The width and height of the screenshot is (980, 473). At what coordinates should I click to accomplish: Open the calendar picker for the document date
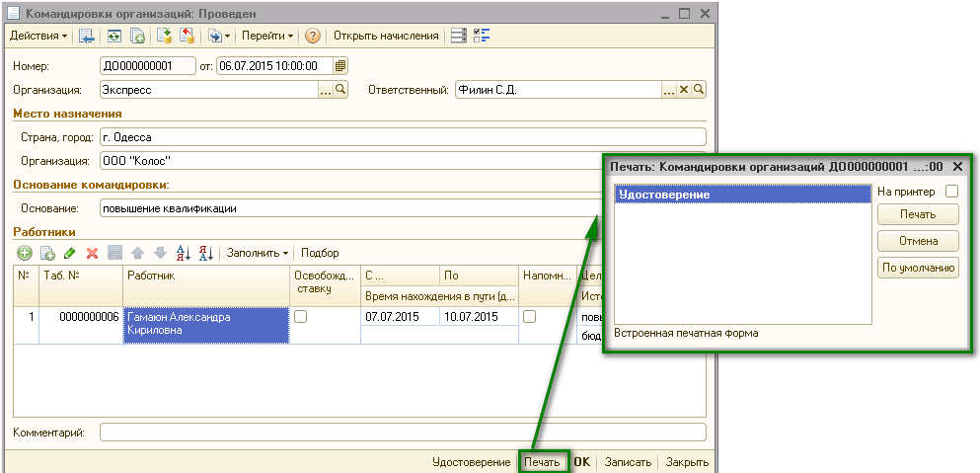coord(340,66)
